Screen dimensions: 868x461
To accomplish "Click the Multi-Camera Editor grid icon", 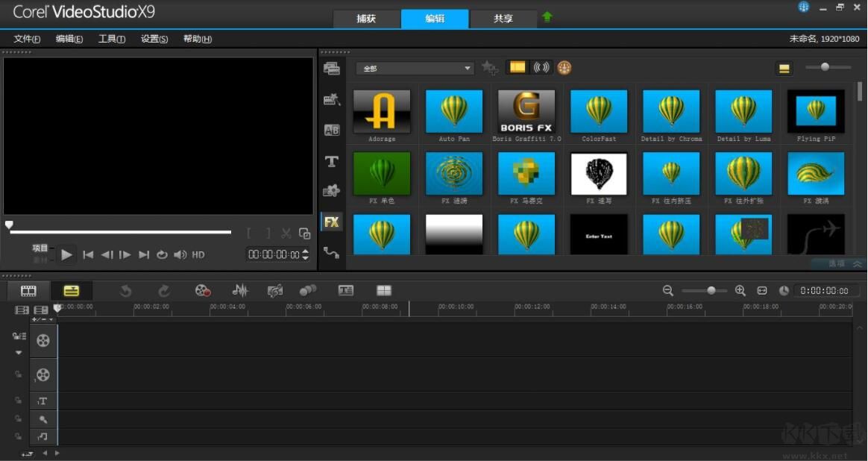I will [x=384, y=291].
